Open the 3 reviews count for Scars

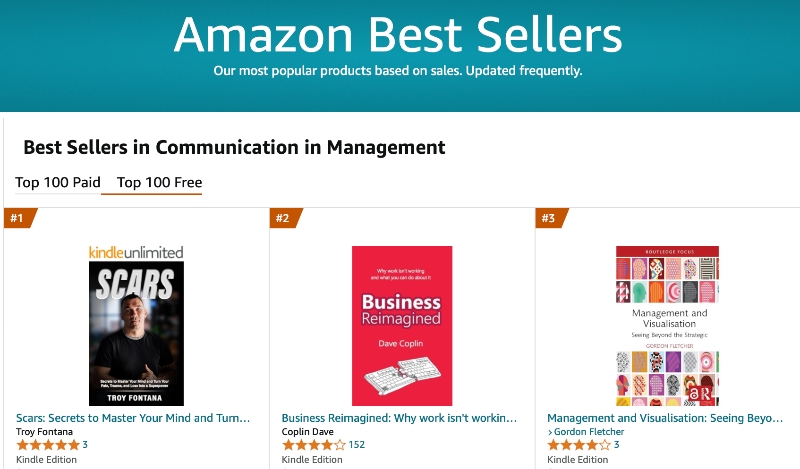pyautogui.click(x=85, y=445)
